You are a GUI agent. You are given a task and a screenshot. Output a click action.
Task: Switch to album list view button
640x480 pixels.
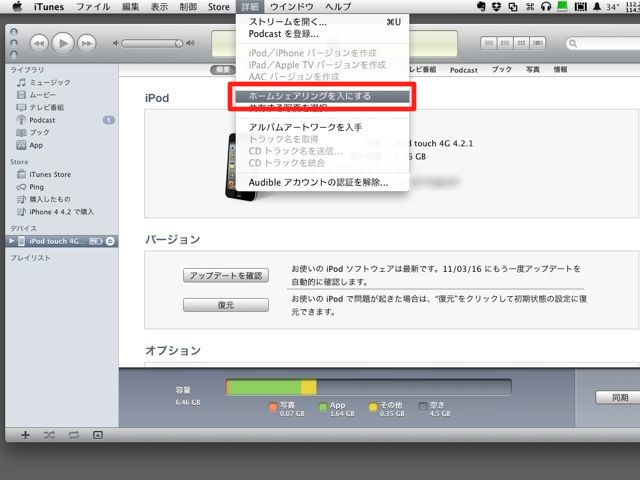pyautogui.click(x=505, y=43)
